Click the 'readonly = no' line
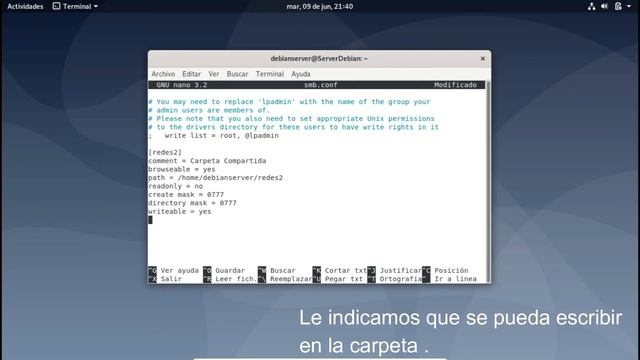640x360 pixels. [x=176, y=186]
